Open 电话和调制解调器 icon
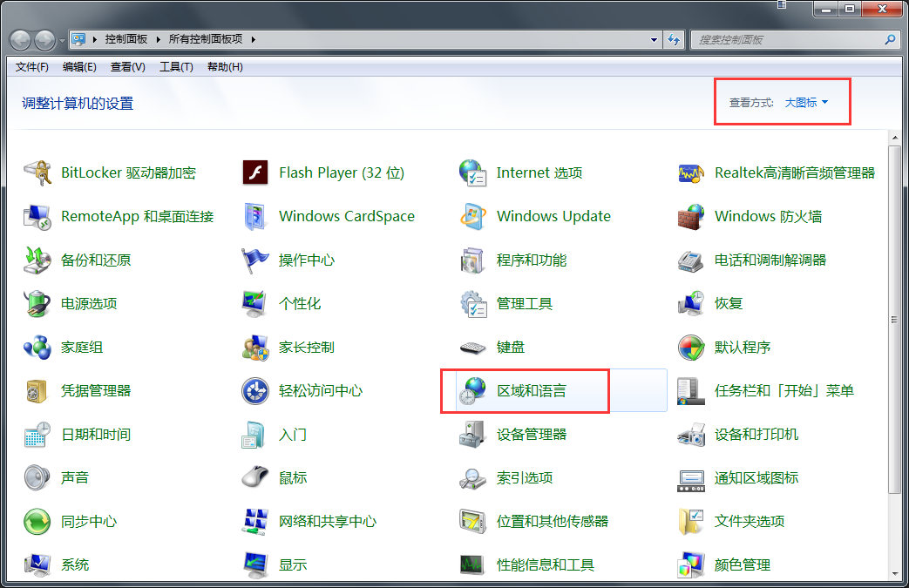Image resolution: width=909 pixels, height=588 pixels. pyautogui.click(x=691, y=260)
